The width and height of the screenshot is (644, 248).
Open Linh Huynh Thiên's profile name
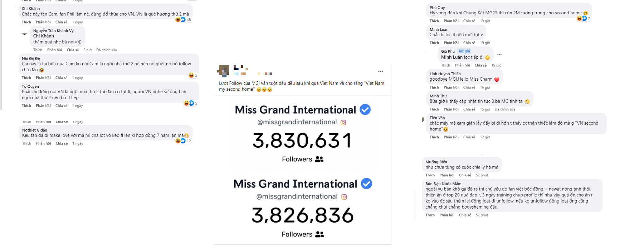[445, 74]
